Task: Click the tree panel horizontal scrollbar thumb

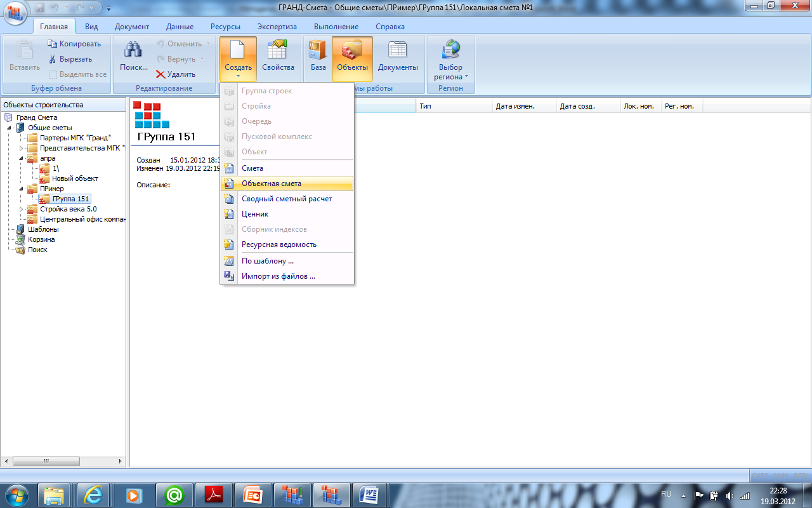Action: click(x=46, y=462)
